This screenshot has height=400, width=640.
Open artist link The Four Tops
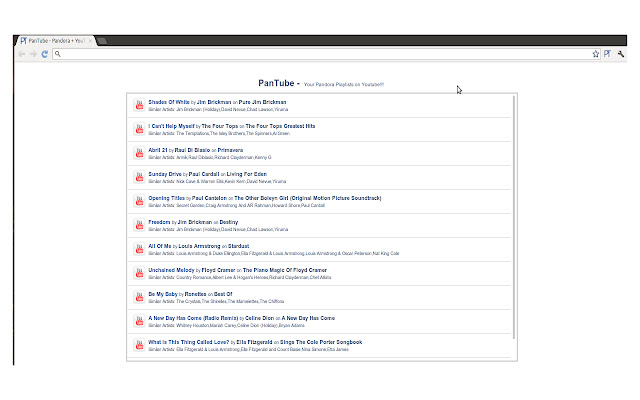pyautogui.click(x=220, y=126)
